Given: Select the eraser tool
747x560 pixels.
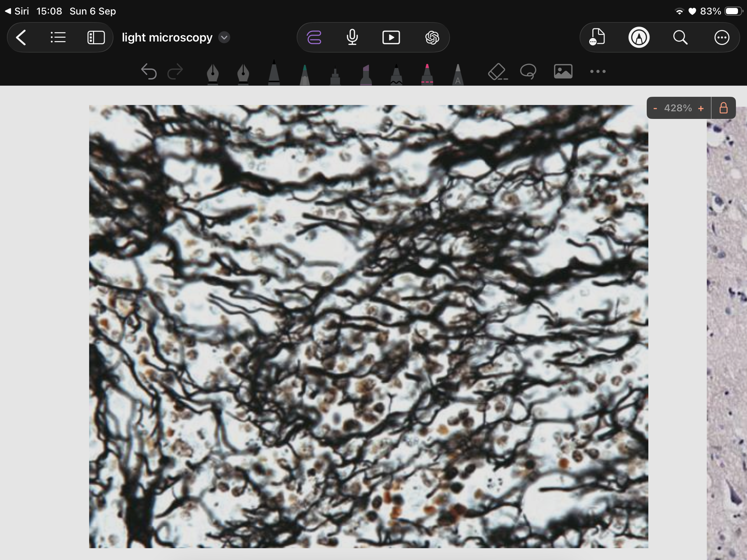Looking at the screenshot, I should tap(497, 72).
